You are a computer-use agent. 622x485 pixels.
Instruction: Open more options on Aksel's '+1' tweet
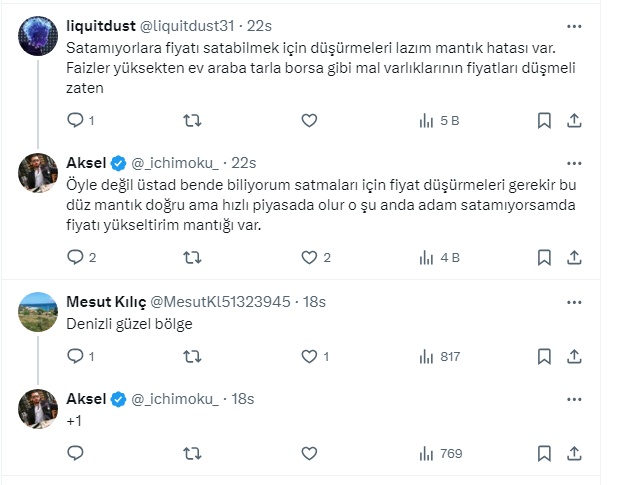coord(574,398)
